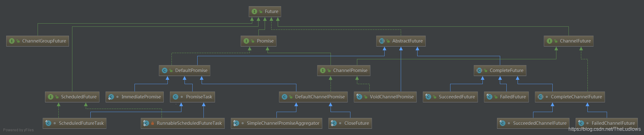
Task: Select the FailedFuture label
Action: (x=513, y=97)
